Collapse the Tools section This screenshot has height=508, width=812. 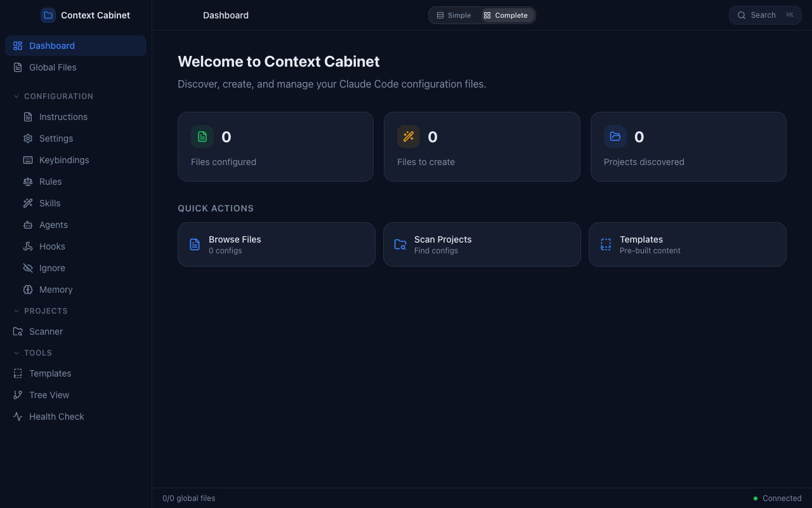16,352
